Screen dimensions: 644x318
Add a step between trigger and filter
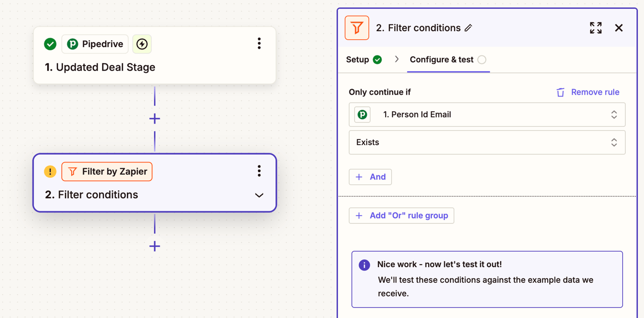(x=155, y=119)
